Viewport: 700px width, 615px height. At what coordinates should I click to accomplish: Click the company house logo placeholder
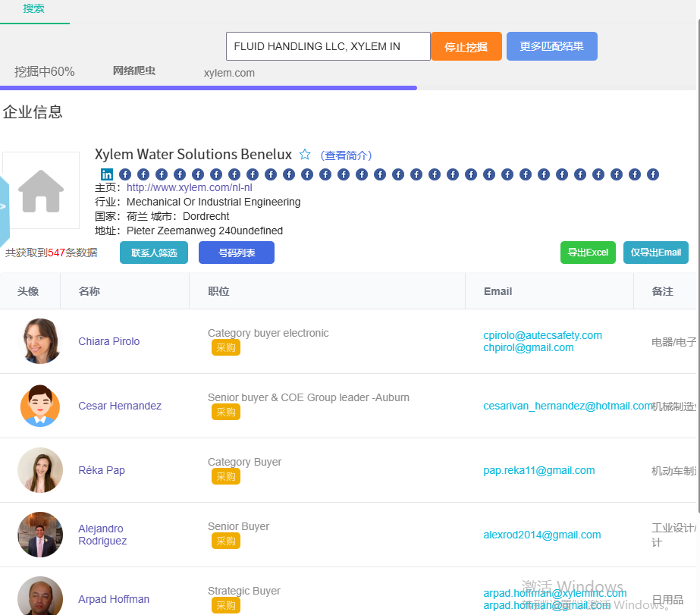41,190
